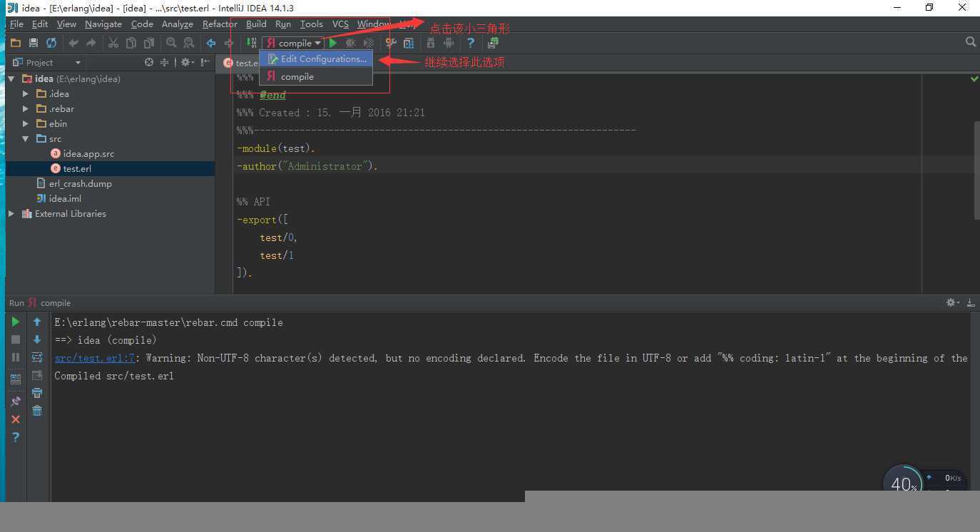The width and height of the screenshot is (980, 532).
Task: Click the Synchronize refresh icon
Action: click(51, 43)
